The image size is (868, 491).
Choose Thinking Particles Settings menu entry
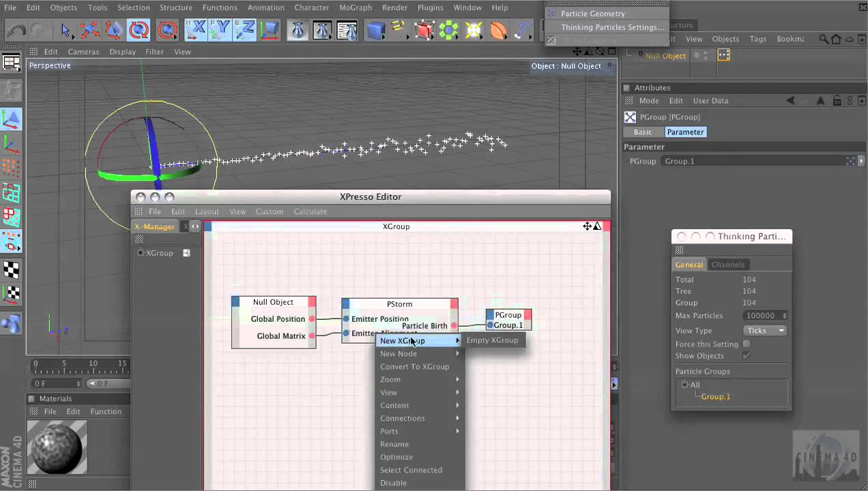pos(612,27)
